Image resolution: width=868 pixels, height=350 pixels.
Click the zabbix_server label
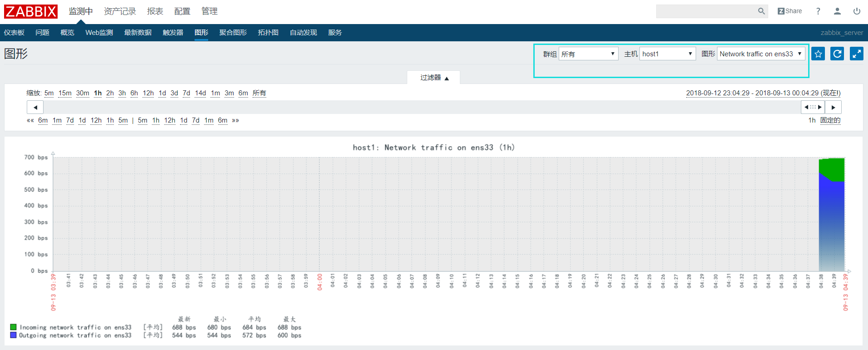[842, 33]
